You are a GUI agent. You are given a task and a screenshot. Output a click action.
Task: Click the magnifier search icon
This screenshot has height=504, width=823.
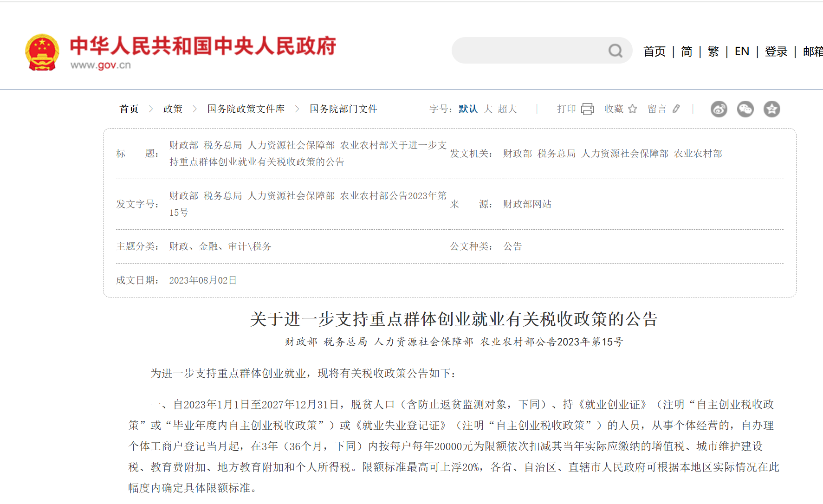click(615, 51)
